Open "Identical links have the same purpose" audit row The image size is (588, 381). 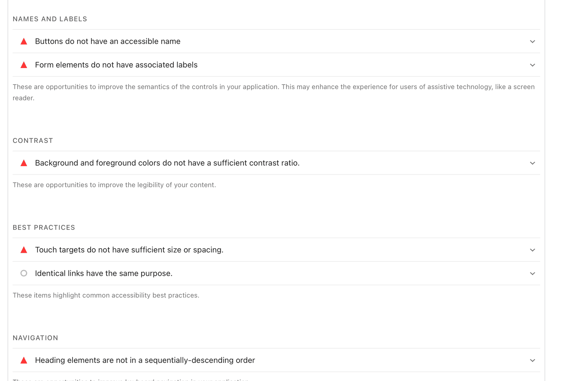[104, 273]
